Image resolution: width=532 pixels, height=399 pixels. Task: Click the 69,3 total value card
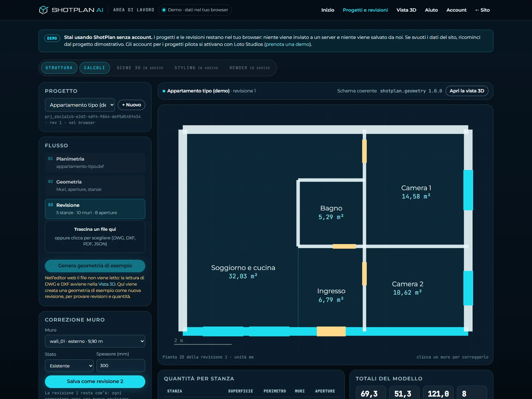pos(371,393)
